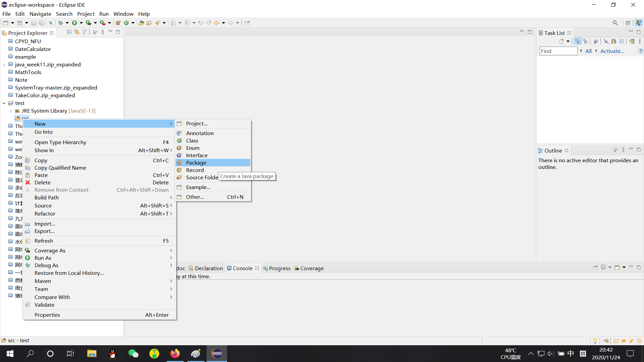
Task: Switch to the Declaration tab
Action: (x=208, y=268)
